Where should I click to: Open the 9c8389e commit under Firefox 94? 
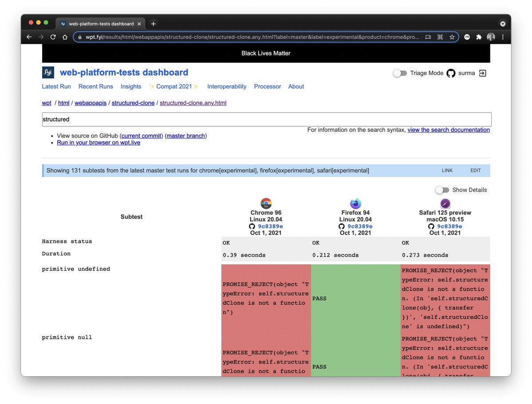pos(360,226)
